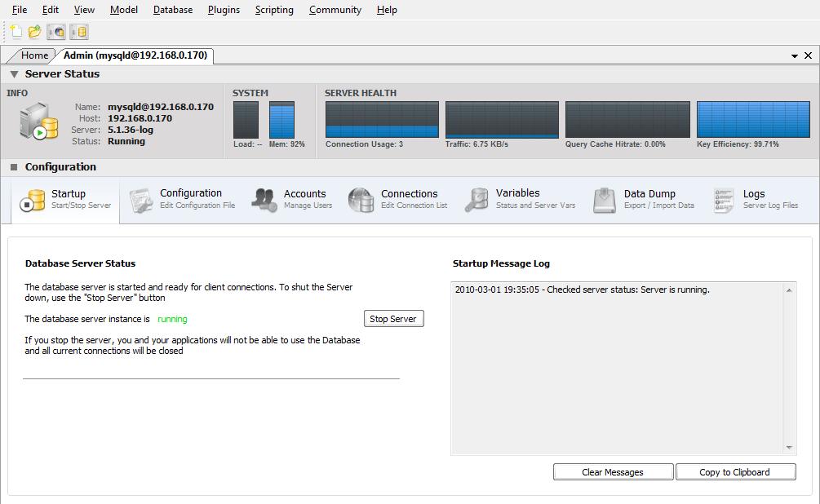
Task: Open the Data Dump export icon
Action: point(605,200)
